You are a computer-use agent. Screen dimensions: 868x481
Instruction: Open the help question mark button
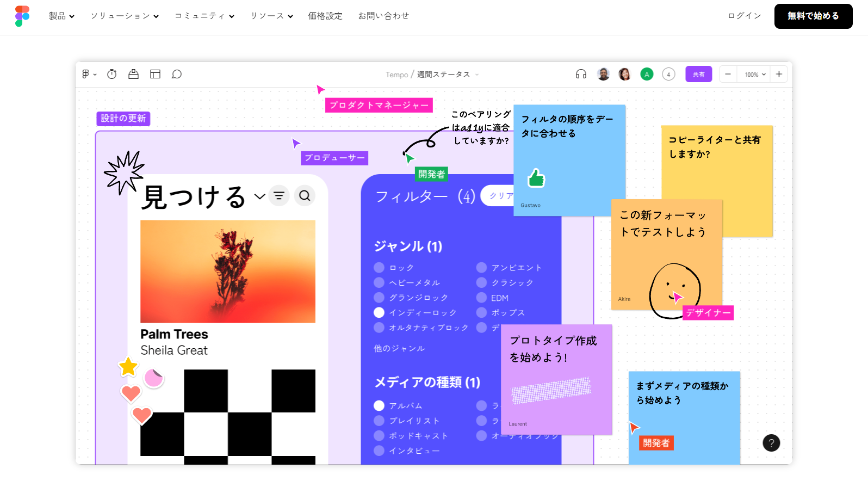(x=771, y=443)
